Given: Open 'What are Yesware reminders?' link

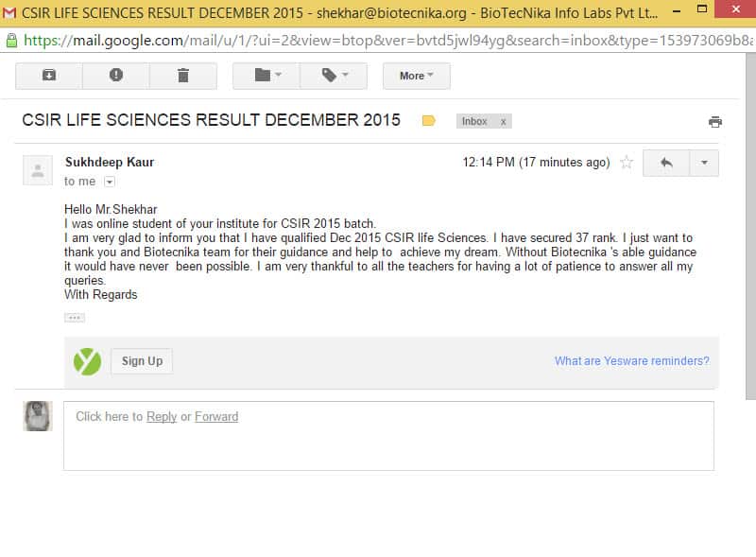Looking at the screenshot, I should 631,361.
